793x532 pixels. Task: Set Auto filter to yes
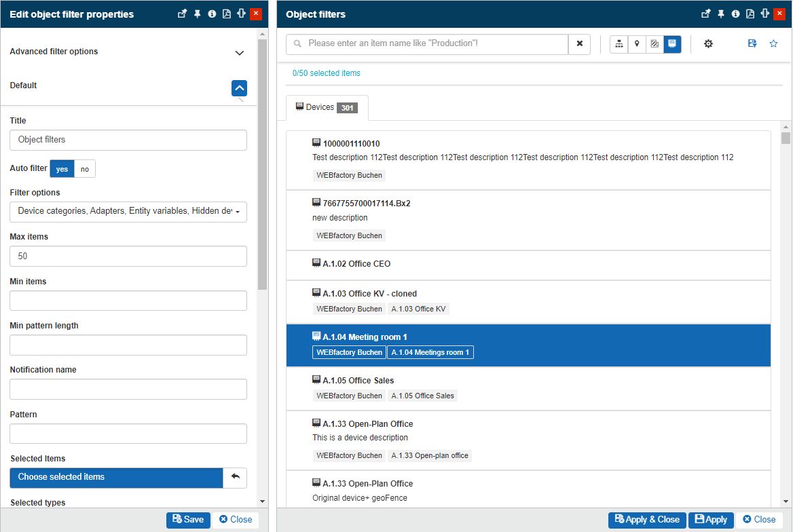[x=62, y=169]
